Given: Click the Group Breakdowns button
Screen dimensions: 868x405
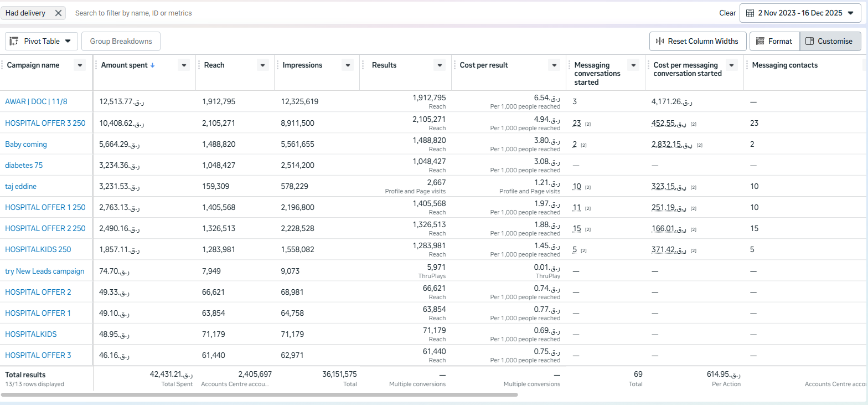Looking at the screenshot, I should click(121, 41).
